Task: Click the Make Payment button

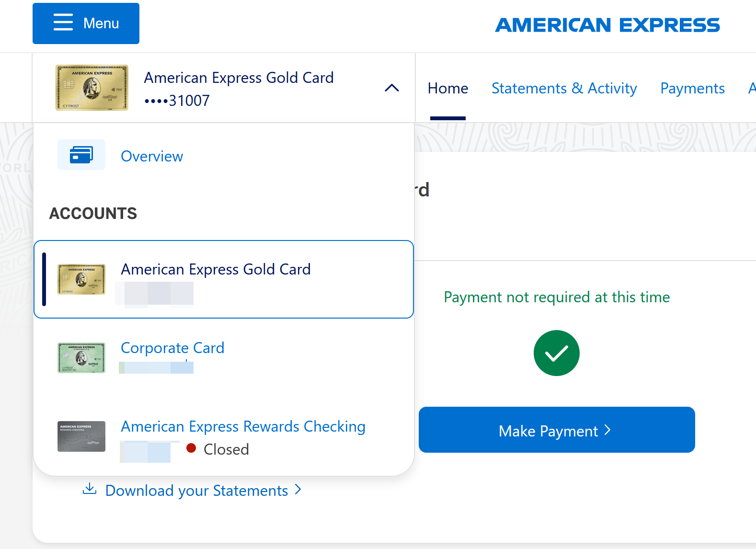Action: click(x=557, y=430)
